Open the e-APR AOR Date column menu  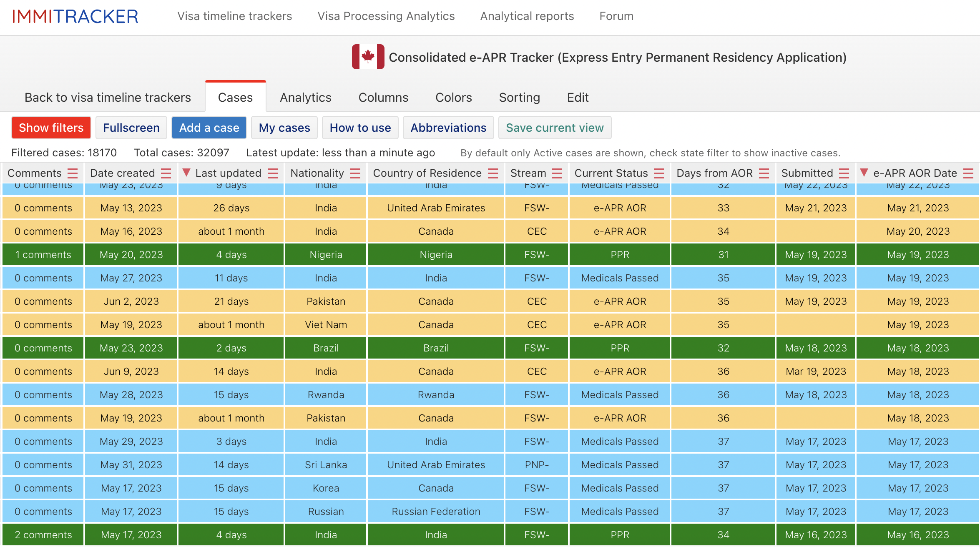click(968, 173)
